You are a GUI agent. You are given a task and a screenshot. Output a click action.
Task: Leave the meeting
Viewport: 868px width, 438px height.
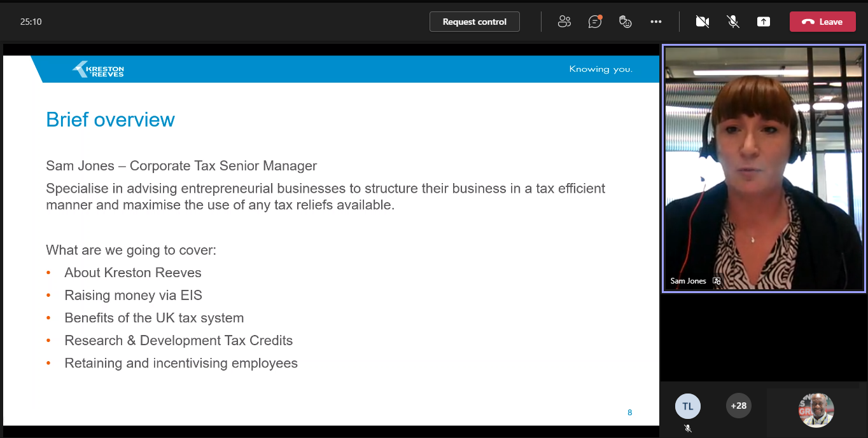(822, 22)
